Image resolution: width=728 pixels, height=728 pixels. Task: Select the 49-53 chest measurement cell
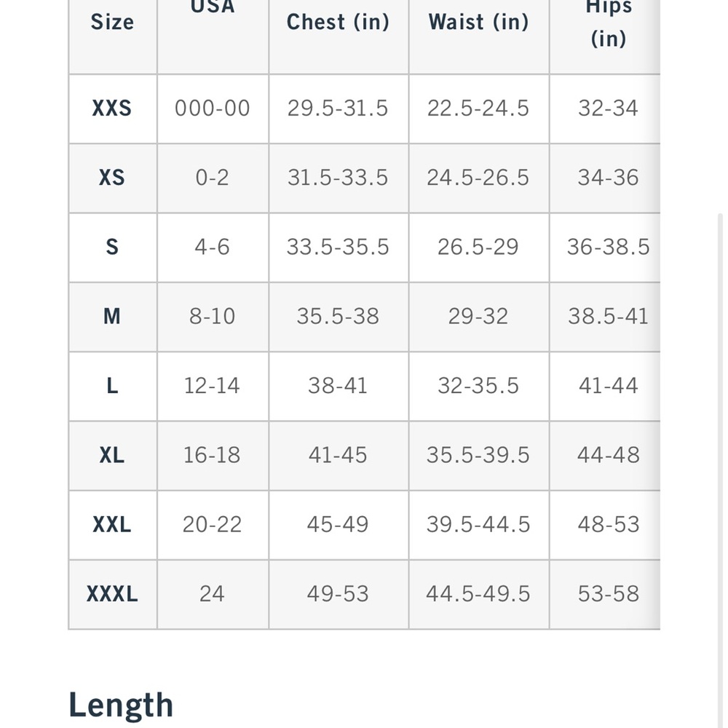tap(338, 594)
